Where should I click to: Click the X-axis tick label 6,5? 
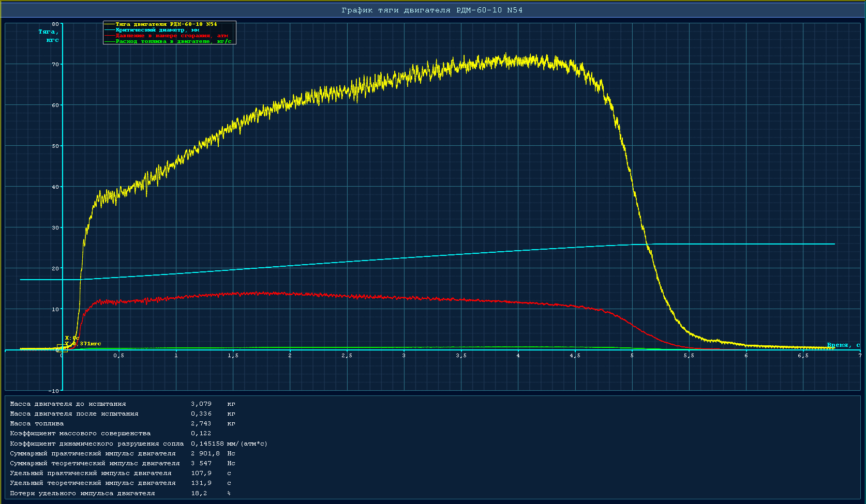[x=803, y=356]
